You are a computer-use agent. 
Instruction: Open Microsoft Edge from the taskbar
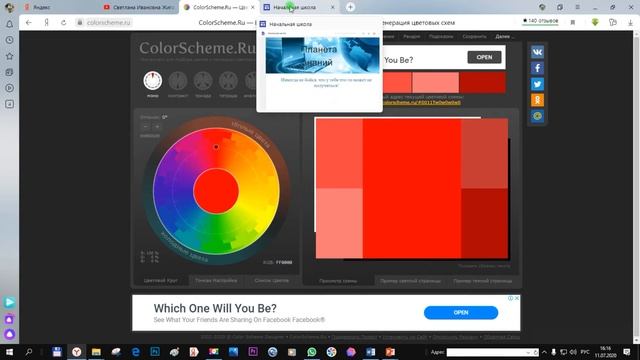pos(136,352)
